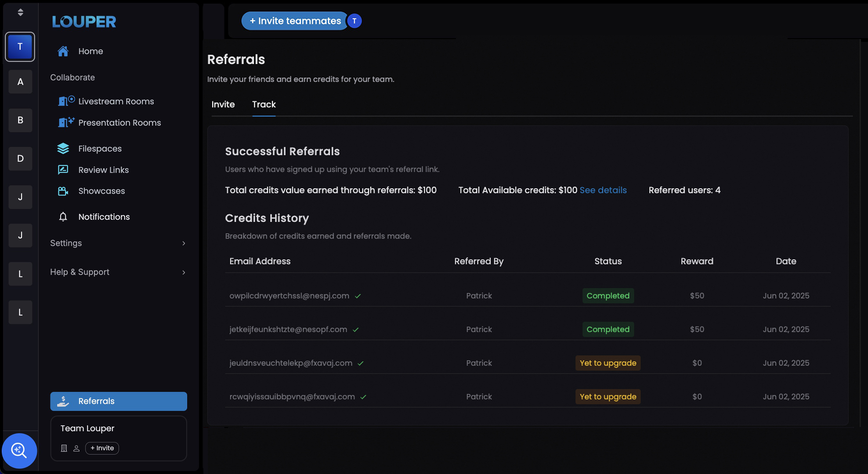The image size is (868, 474).
Task: Click the + Invite button under Team Louper
Action: click(102, 448)
